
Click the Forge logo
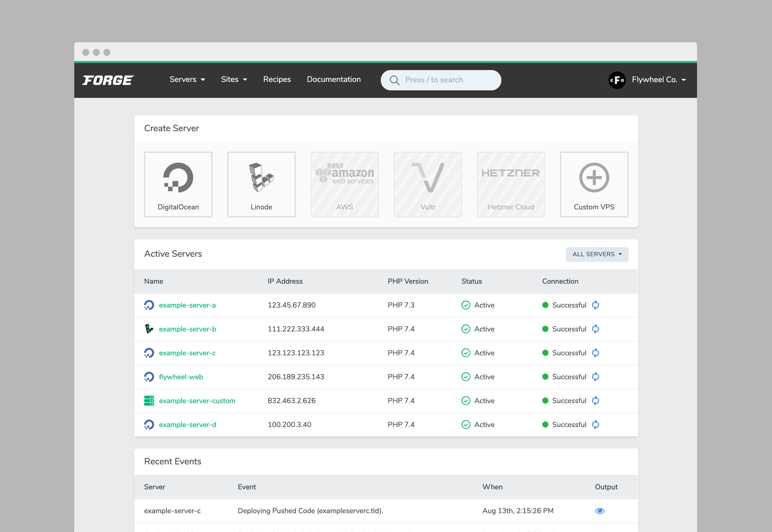pyautogui.click(x=107, y=80)
